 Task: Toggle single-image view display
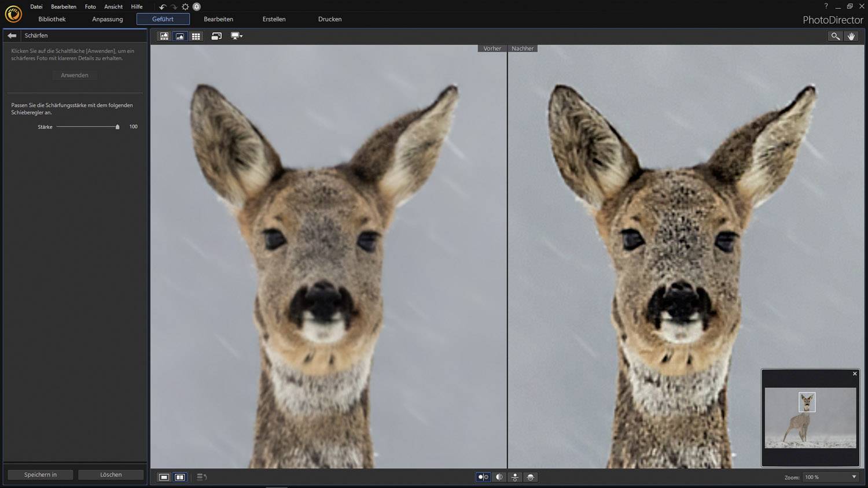(164, 477)
